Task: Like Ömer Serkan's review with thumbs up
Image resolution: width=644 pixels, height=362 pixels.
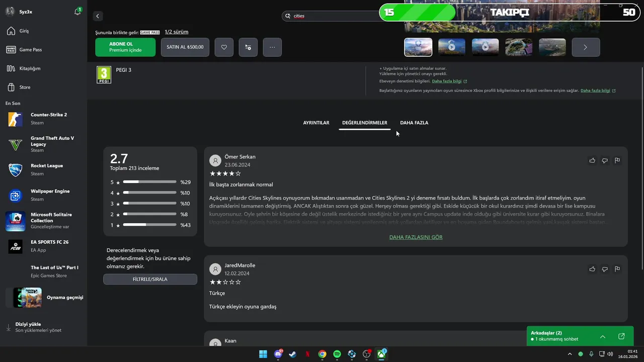Action: coord(592,160)
